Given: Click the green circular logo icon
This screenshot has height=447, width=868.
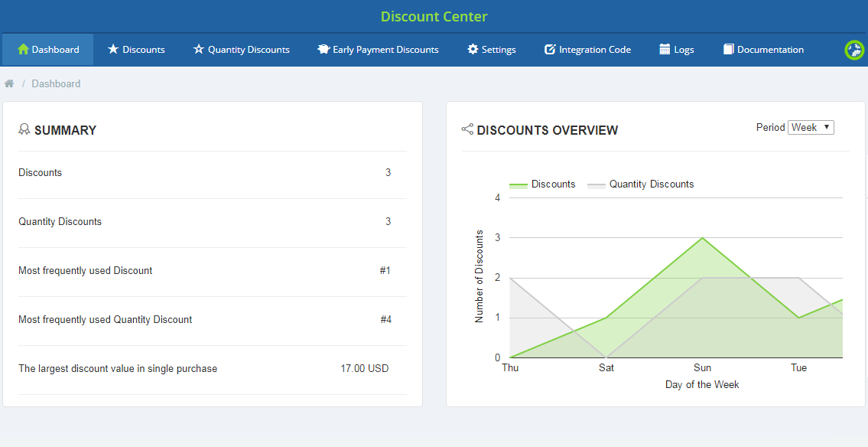Looking at the screenshot, I should (x=853, y=50).
